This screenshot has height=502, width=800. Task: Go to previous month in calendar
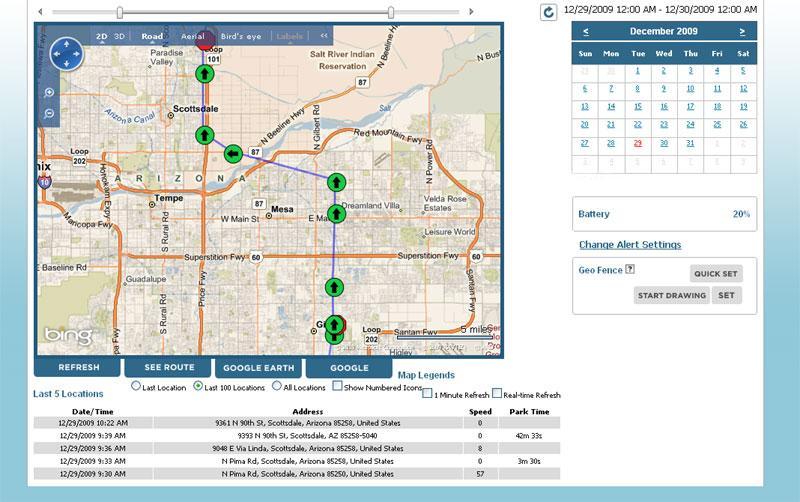click(x=586, y=32)
